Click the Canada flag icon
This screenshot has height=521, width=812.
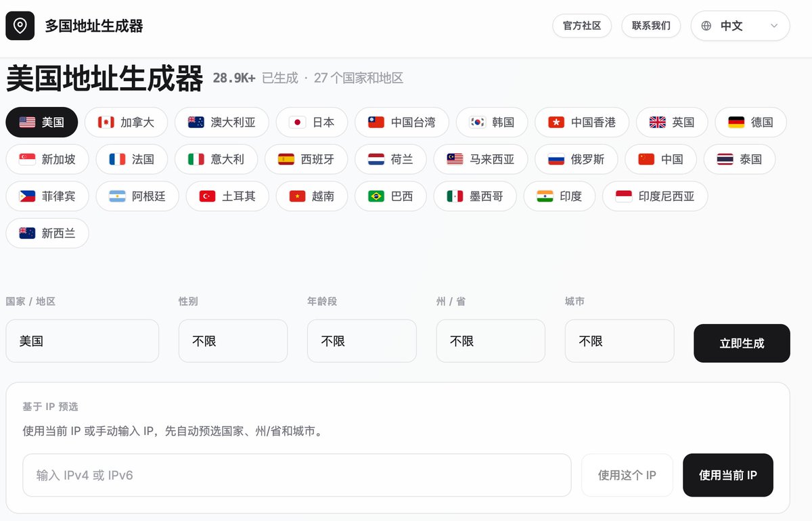tap(106, 122)
